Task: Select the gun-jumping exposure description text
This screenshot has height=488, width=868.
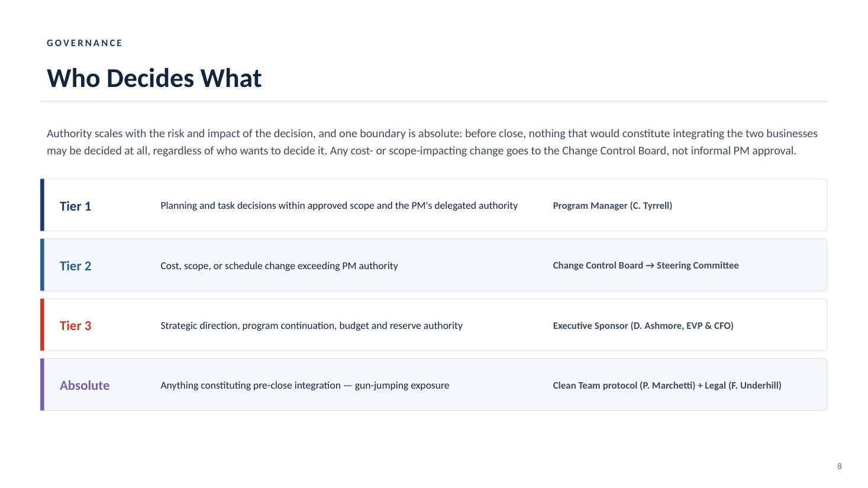Action: [305, 385]
